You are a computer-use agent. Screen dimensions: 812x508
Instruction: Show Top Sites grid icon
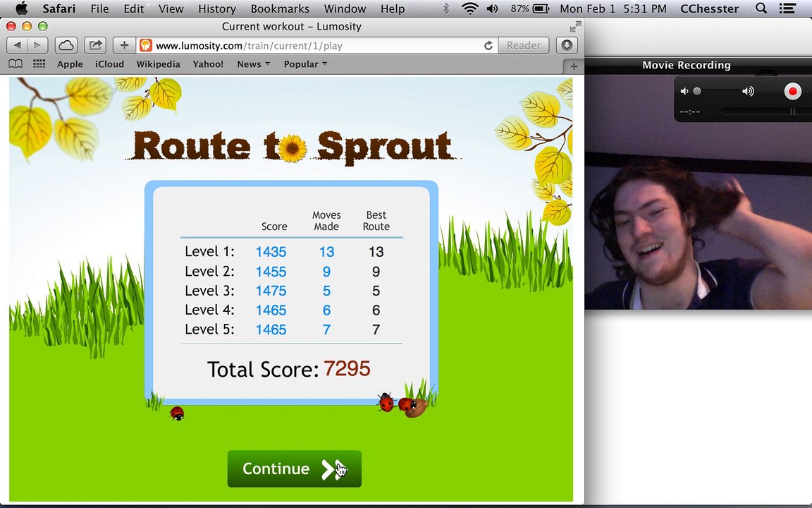[x=39, y=64]
